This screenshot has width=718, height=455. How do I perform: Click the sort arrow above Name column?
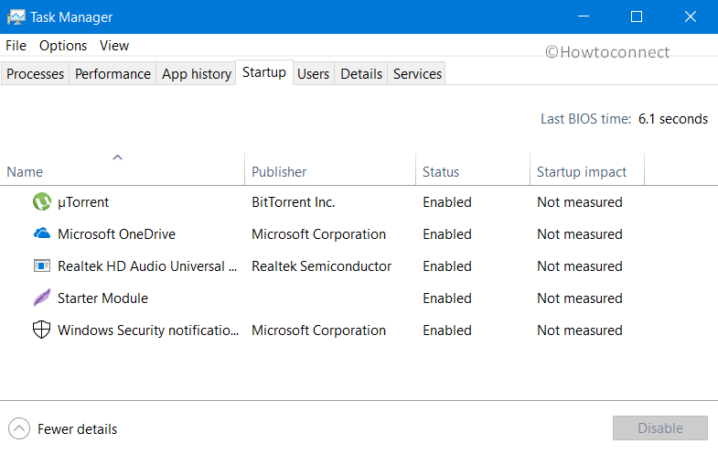click(x=118, y=157)
